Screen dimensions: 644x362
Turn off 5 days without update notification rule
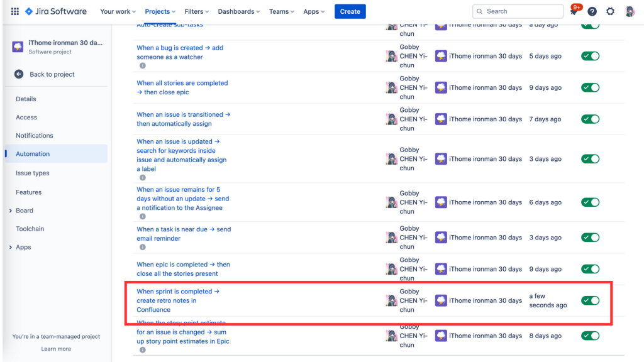pyautogui.click(x=590, y=202)
